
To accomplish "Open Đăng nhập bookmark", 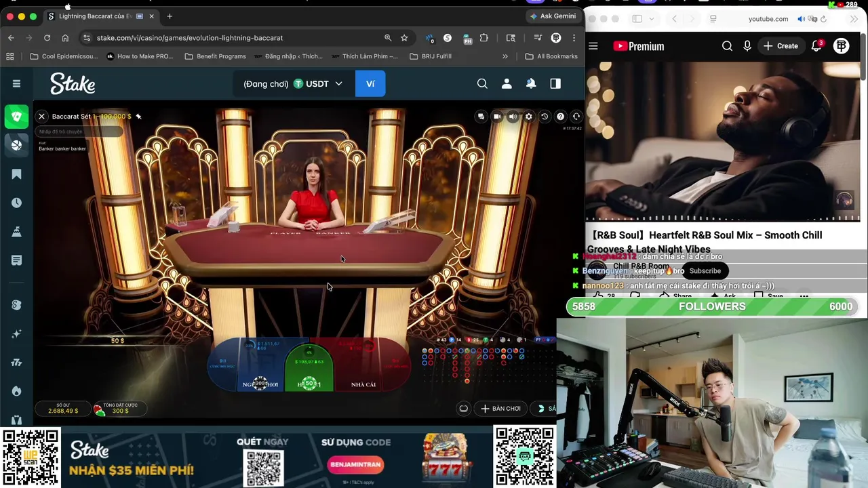I will point(289,56).
